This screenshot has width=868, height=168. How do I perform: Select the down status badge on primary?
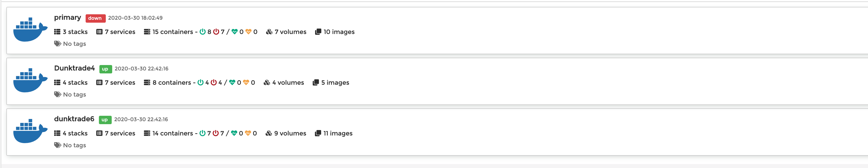click(x=95, y=18)
